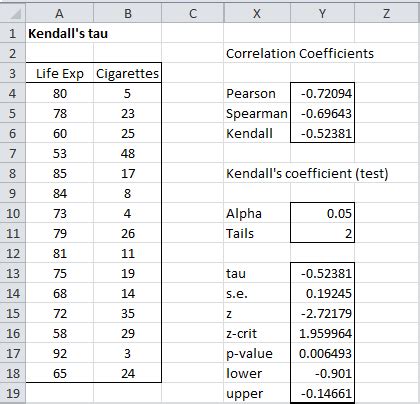Image resolution: width=420 pixels, height=404 pixels.
Task: Click the 'Alpha' label cell
Action: pos(257,213)
